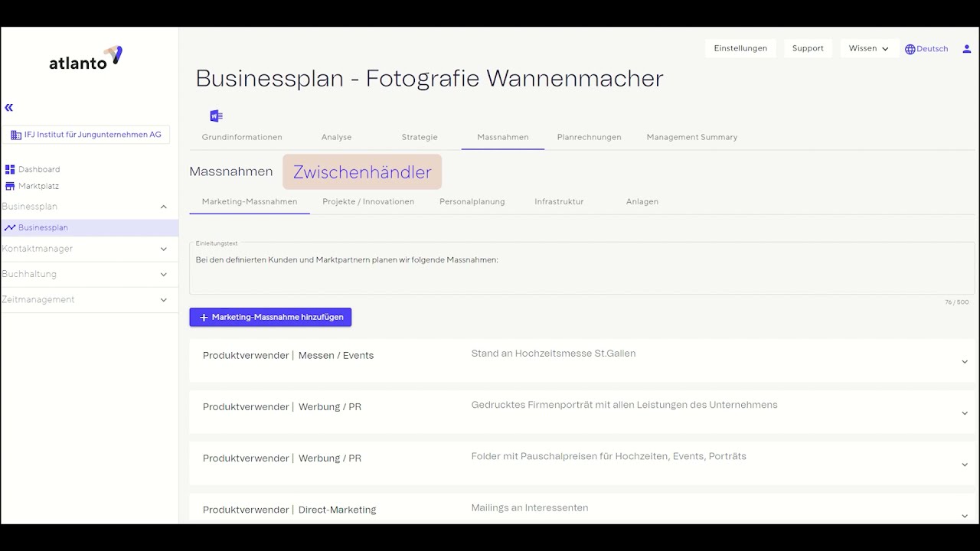Screen dimensions: 980x551
Task: Switch to the Analyse tab
Action: (x=336, y=137)
